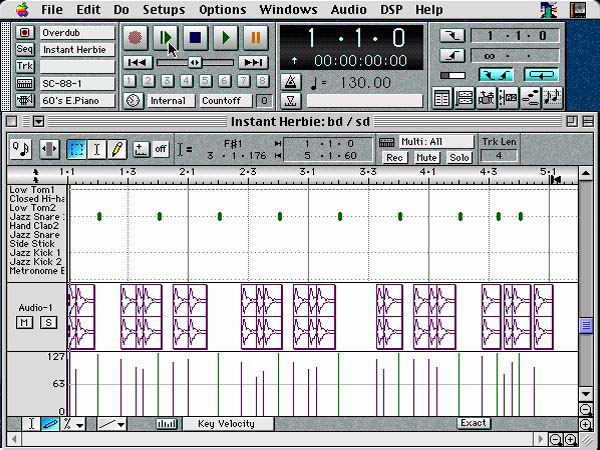The height and width of the screenshot is (450, 600).
Task: Click the metronome icon beside the tempo
Action: [x=291, y=82]
